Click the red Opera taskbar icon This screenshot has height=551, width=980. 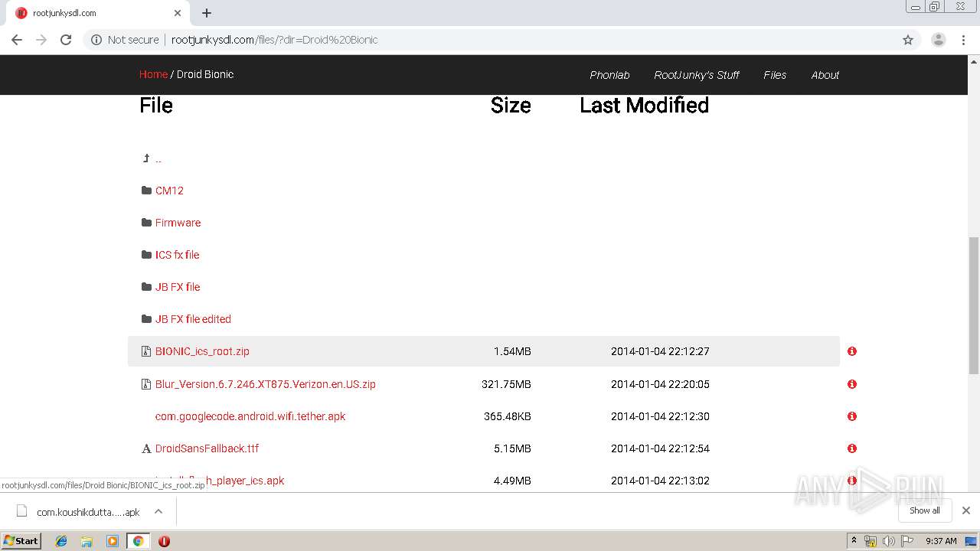[x=164, y=541]
